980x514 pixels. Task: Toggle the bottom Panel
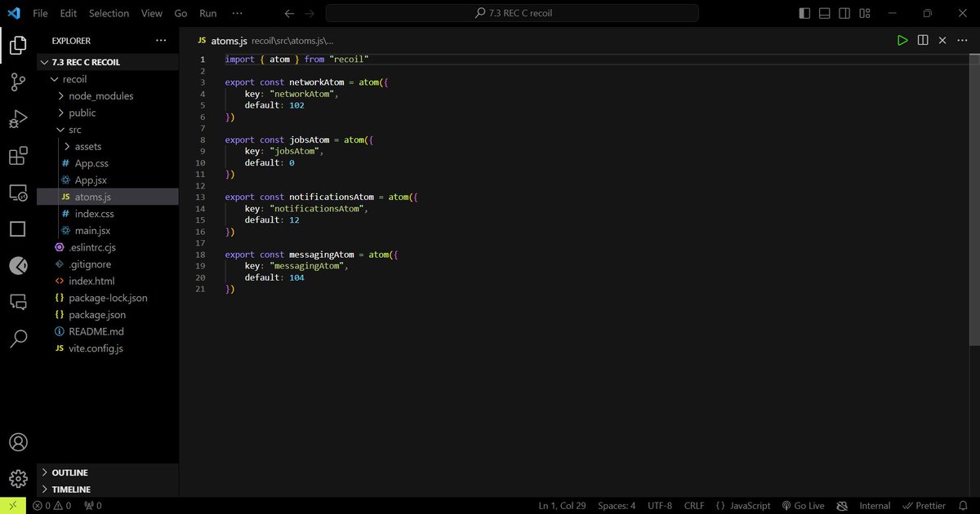click(825, 13)
